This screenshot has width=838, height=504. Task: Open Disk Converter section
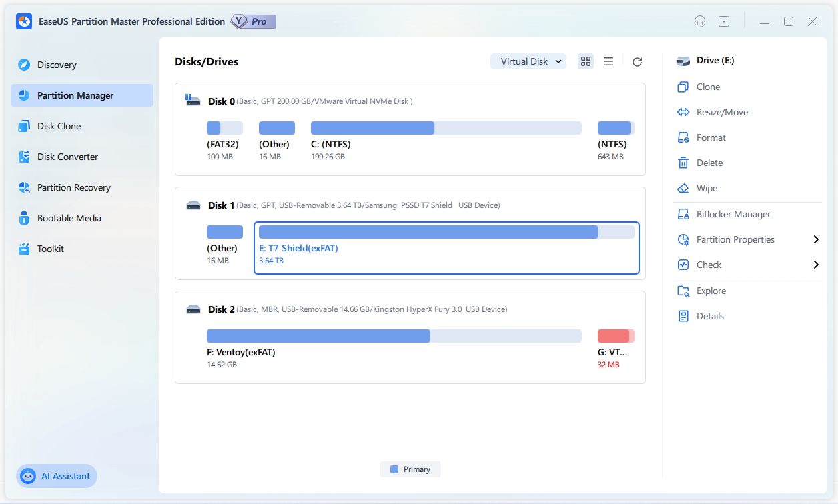coord(82,157)
